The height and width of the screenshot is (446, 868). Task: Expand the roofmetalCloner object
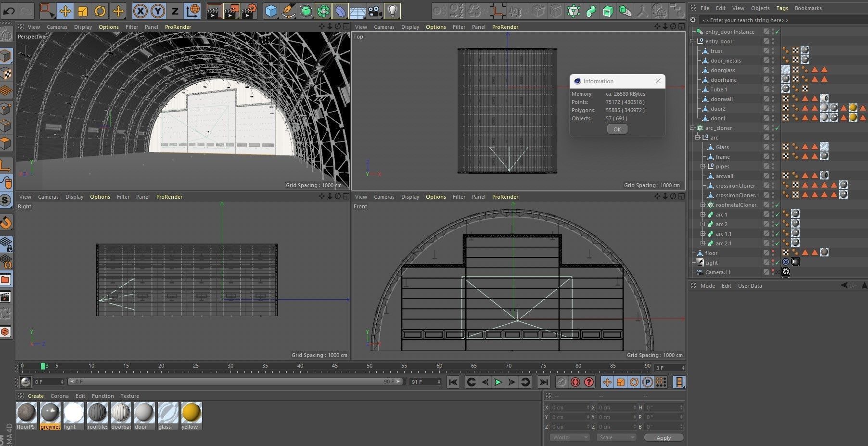[703, 205]
